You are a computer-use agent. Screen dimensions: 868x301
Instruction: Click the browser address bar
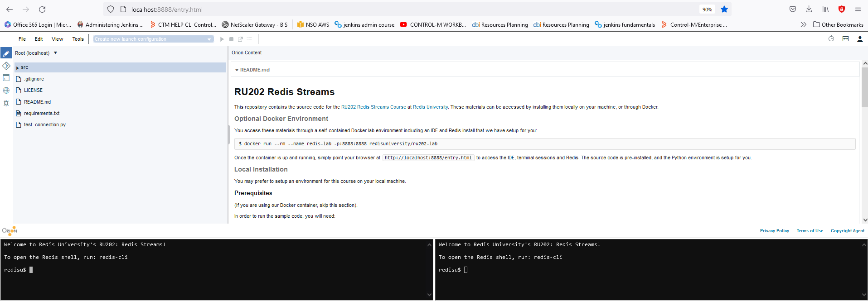coord(408,10)
